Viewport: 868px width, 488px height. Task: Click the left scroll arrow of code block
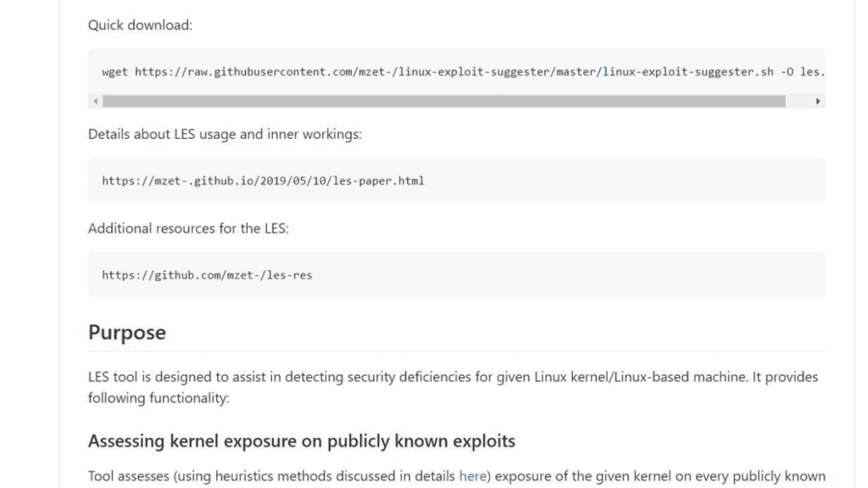pos(96,102)
